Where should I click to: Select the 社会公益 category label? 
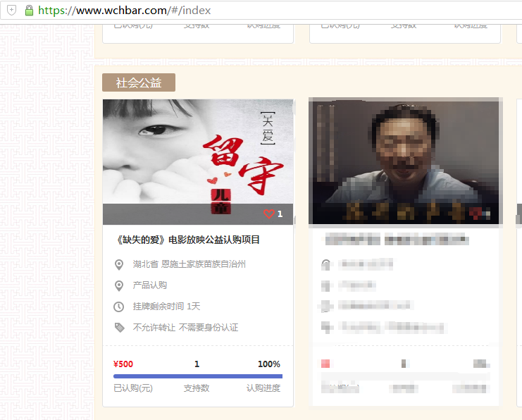[x=138, y=83]
